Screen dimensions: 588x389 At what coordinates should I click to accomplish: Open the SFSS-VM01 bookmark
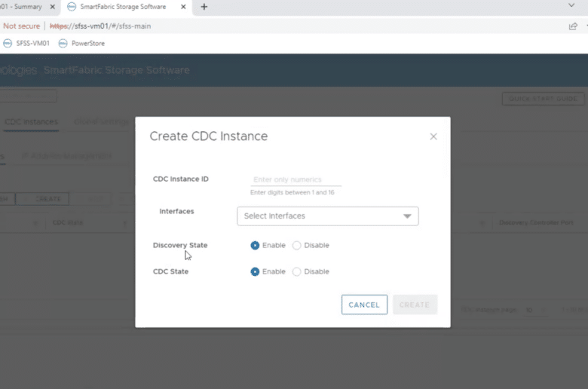point(26,43)
